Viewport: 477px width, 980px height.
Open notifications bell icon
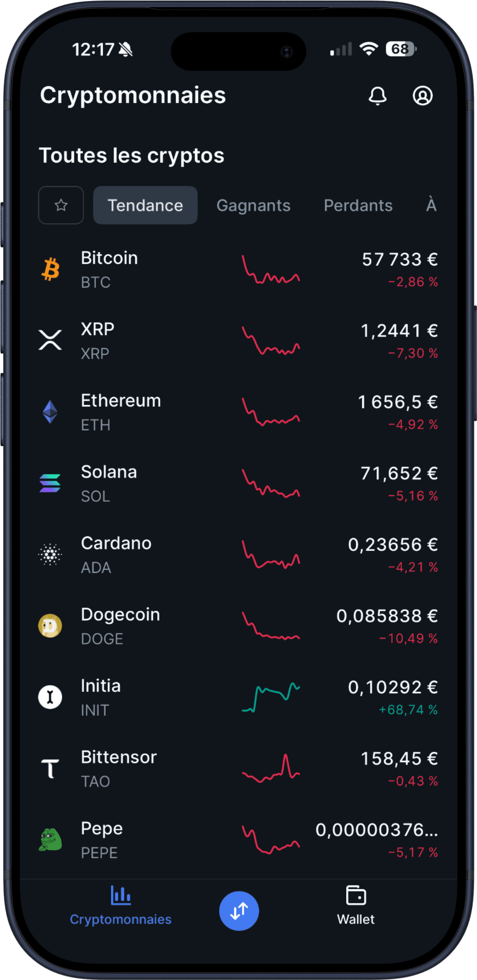click(377, 96)
